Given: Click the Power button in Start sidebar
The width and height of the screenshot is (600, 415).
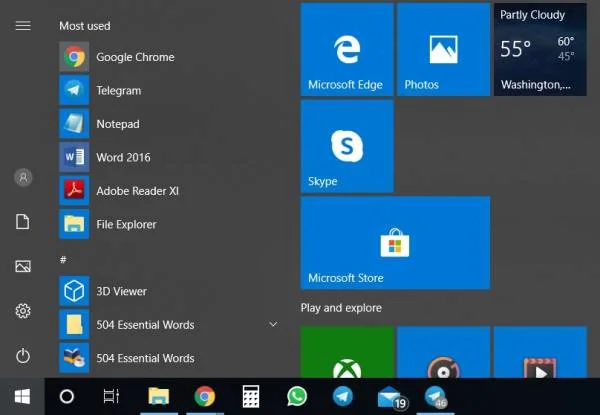Looking at the screenshot, I should [23, 356].
